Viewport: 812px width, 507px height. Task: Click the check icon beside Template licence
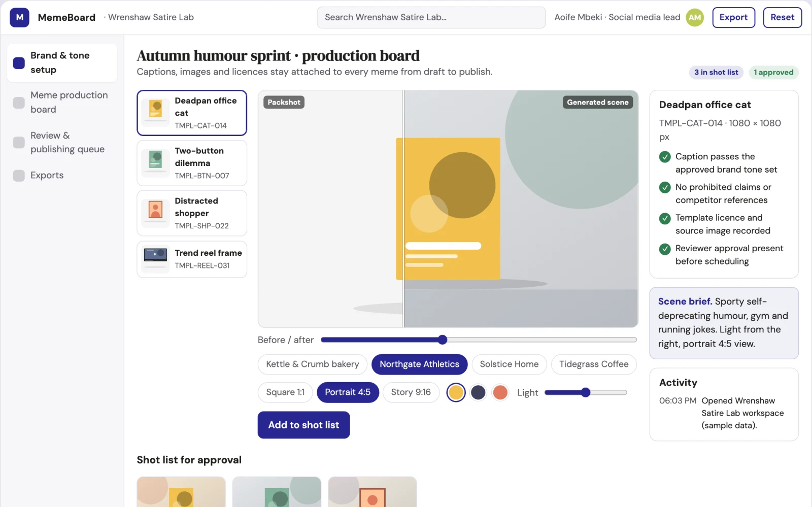pyautogui.click(x=665, y=218)
